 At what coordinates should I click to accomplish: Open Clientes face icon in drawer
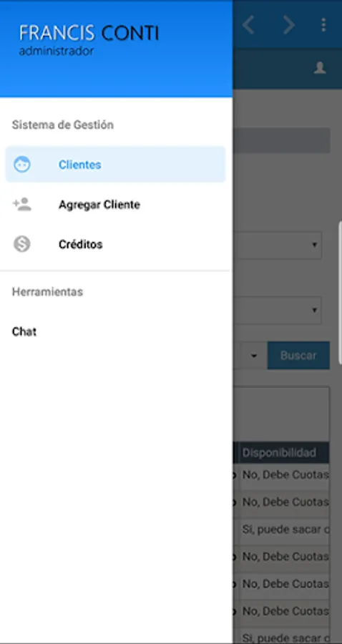click(x=21, y=165)
